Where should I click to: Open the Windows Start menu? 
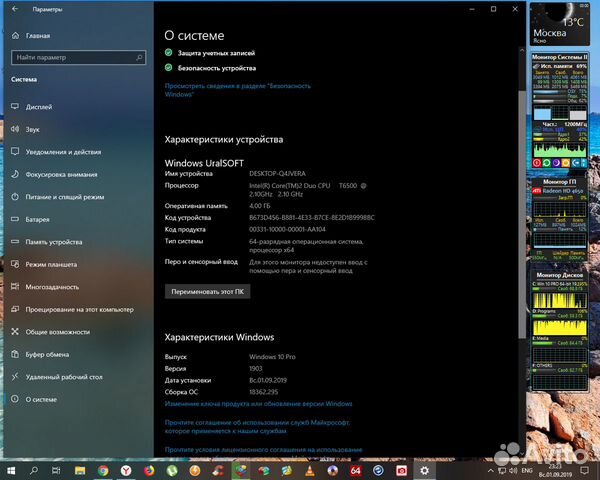(x=11, y=470)
